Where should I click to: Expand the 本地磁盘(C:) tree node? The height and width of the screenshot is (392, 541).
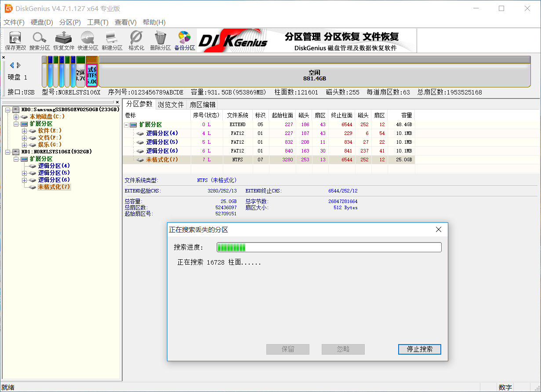pos(16,117)
